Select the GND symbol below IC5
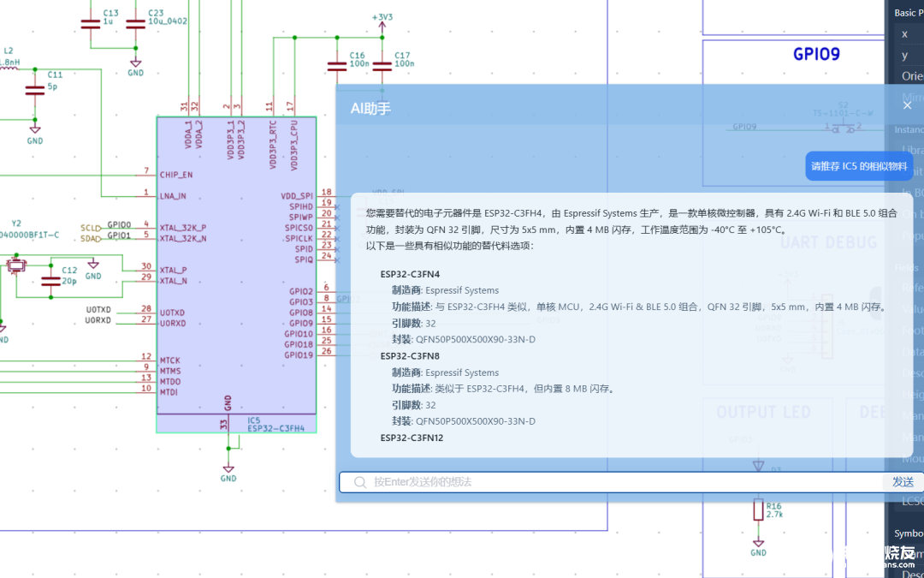Viewport: 924px width, 578px height. (x=228, y=474)
